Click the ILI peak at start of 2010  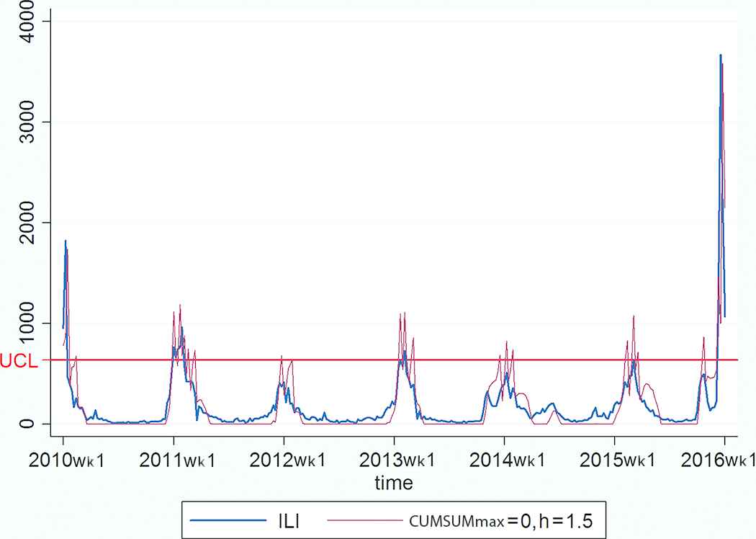[66, 241]
